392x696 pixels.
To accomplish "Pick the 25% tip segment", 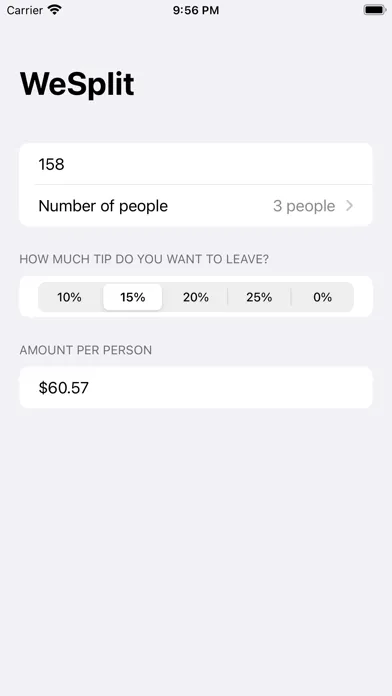I will coord(259,297).
